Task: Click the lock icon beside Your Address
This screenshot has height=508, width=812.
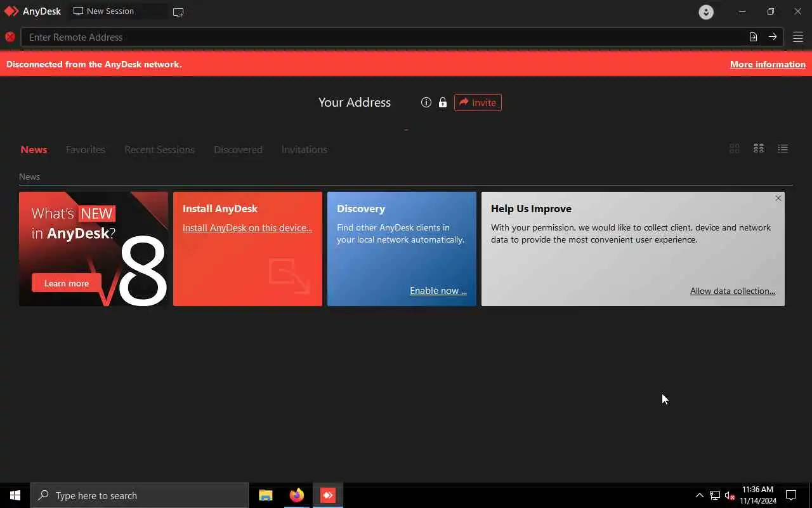Action: (x=443, y=102)
